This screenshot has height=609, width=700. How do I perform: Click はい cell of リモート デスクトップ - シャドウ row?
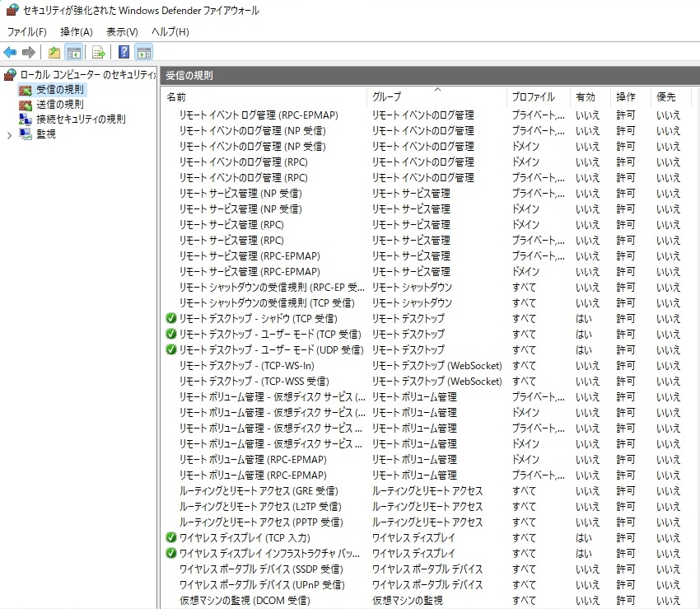584,319
